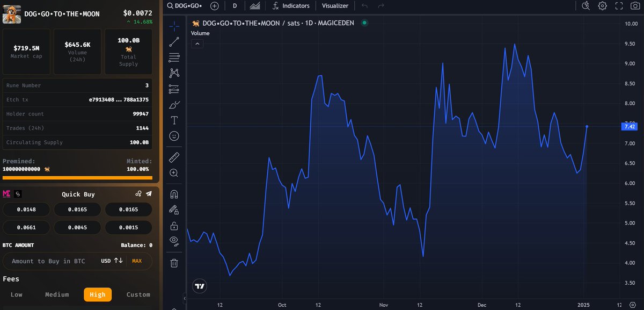Toggle lock all drawing tools
644x310 pixels.
[x=174, y=226]
